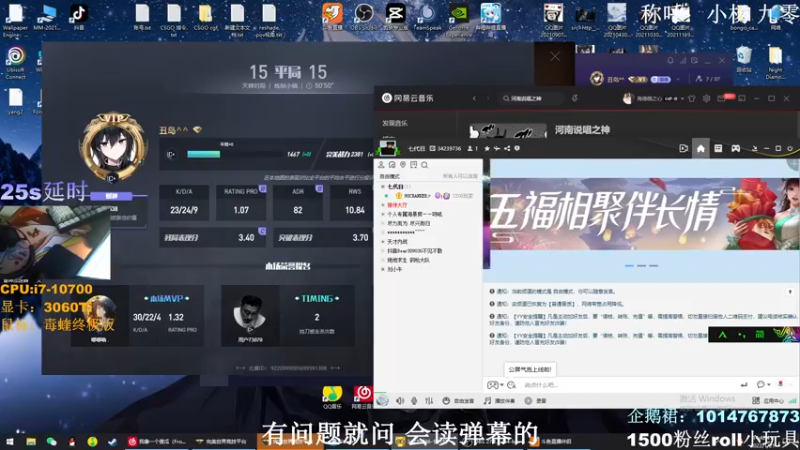This screenshot has height=450, width=800.
Task: Expand the dropdown arrow beside the lobby panel nickname
Action: coord(678,80)
